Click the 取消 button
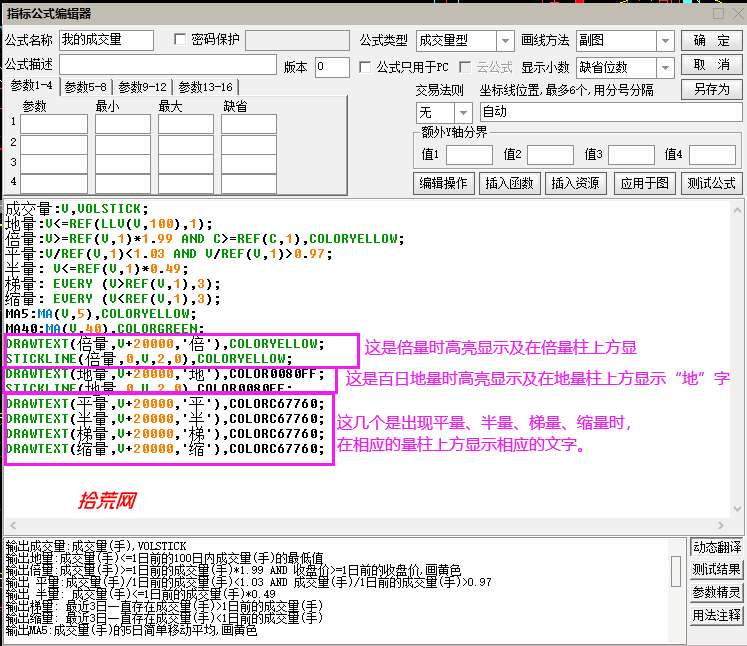Image resolution: width=747 pixels, height=646 pixels. [712, 65]
